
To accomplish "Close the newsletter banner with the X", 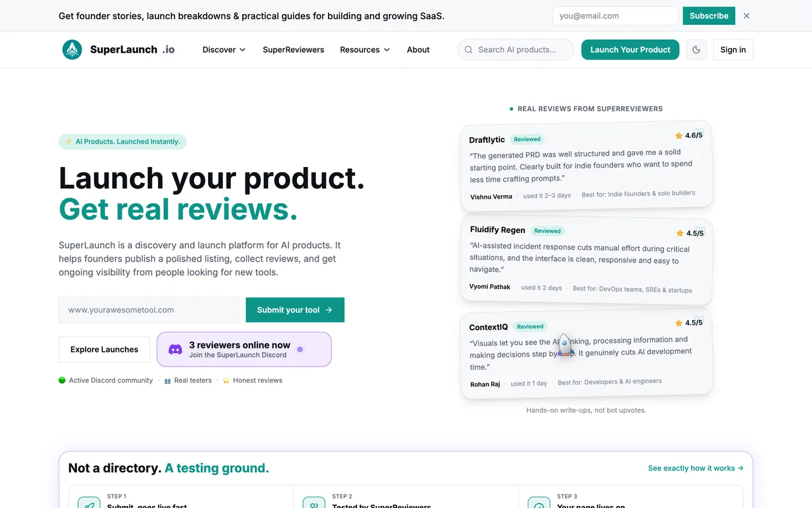I will click(x=747, y=16).
